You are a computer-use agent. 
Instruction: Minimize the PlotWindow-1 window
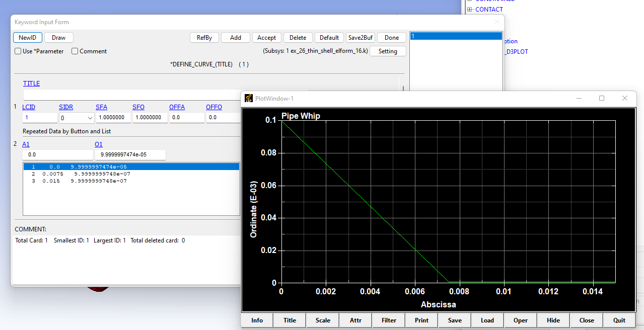tap(578, 98)
